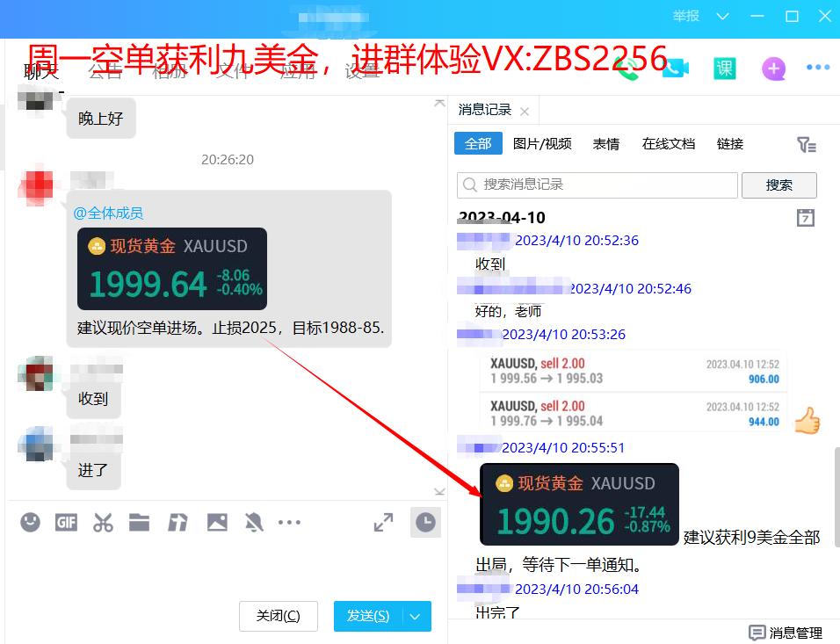Expand the chevron menu next to 举报
This screenshot has height=644, width=840.
click(722, 17)
